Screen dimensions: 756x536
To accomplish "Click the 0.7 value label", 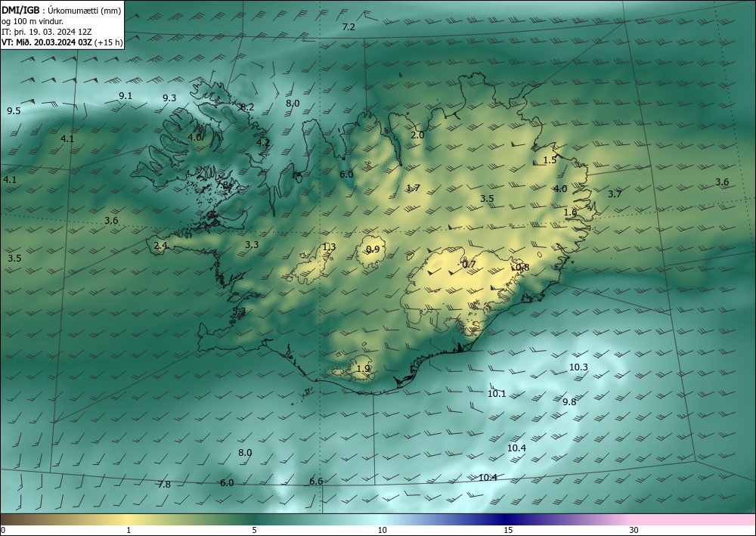I will tap(469, 264).
